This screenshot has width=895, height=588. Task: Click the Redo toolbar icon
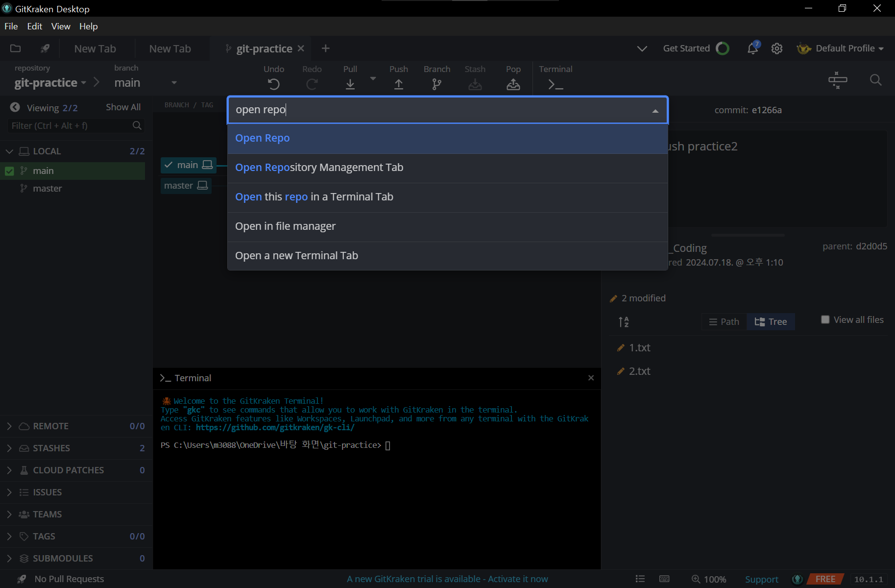click(x=312, y=84)
